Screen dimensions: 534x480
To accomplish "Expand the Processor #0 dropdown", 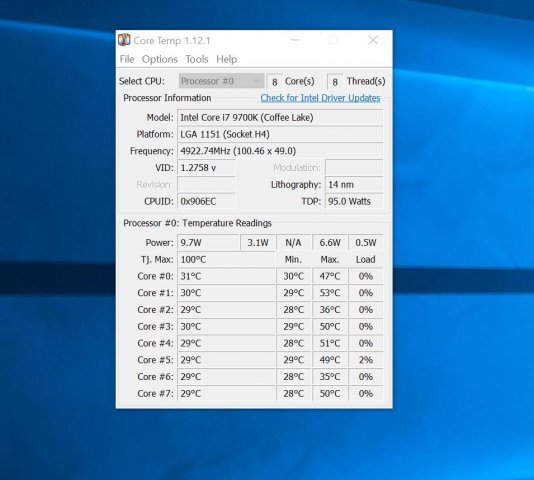I will pos(221,81).
